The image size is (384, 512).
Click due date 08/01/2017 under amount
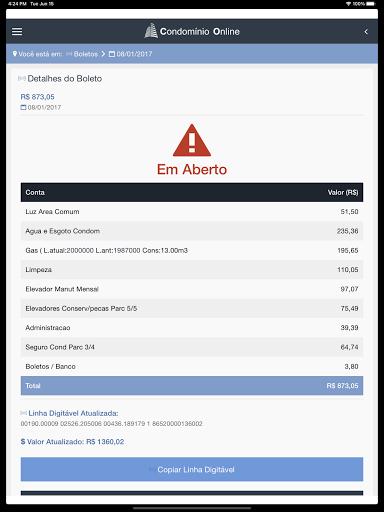coord(44,107)
